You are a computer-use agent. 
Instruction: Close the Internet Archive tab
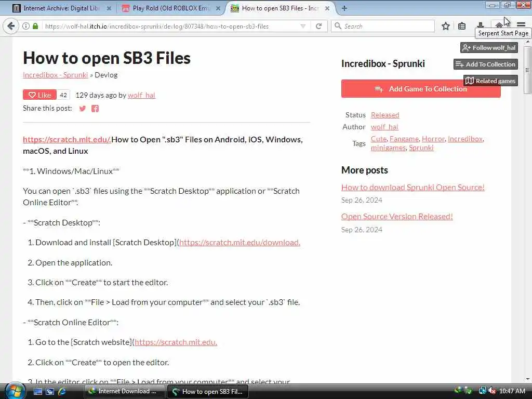pos(109,8)
